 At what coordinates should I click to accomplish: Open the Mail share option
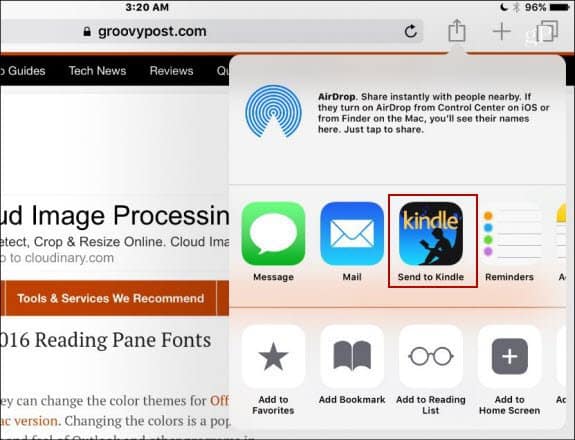[352, 234]
